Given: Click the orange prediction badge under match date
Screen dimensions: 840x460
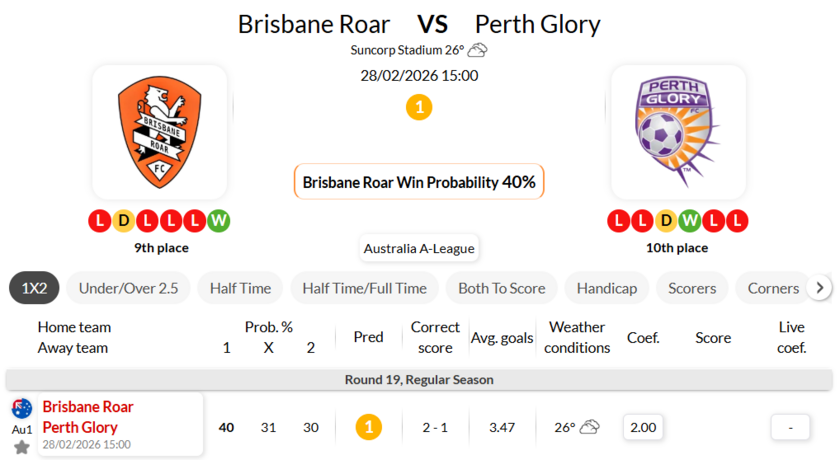Looking at the screenshot, I should point(419,107).
